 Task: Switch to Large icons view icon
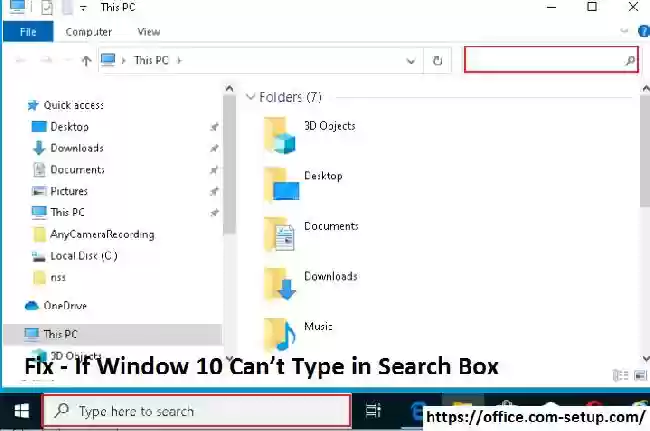pos(640,375)
